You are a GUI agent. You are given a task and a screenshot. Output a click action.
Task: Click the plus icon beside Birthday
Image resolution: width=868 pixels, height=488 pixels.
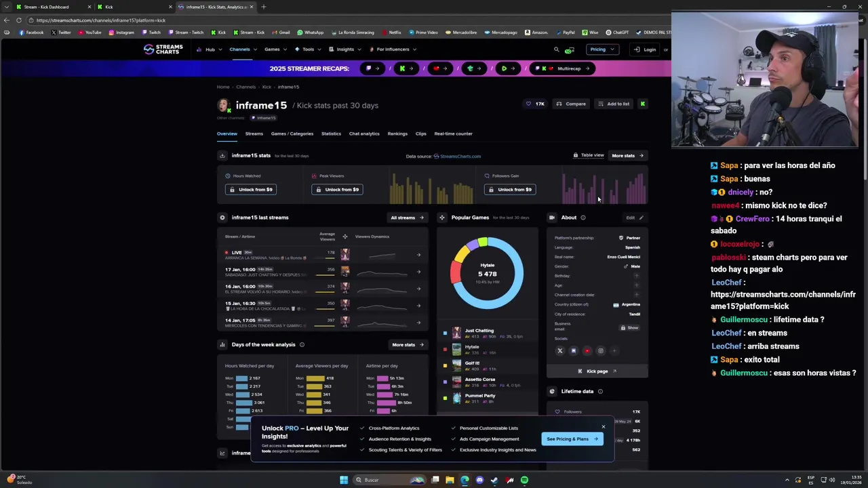[x=637, y=276]
